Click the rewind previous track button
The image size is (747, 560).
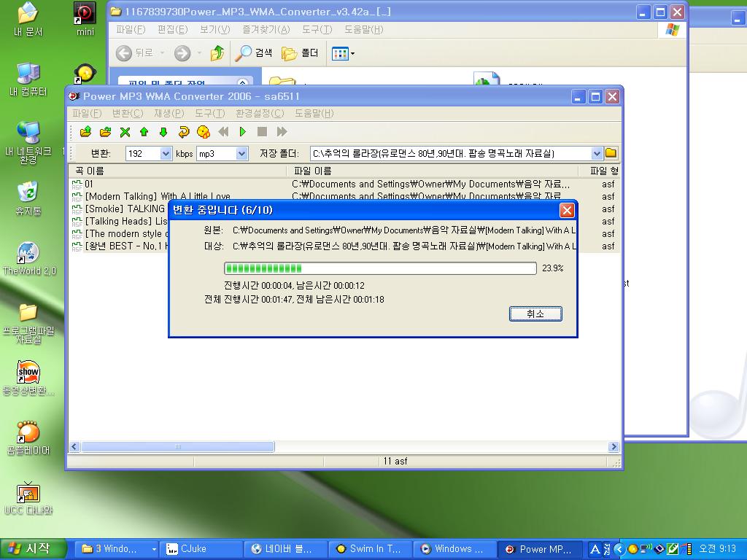223,132
